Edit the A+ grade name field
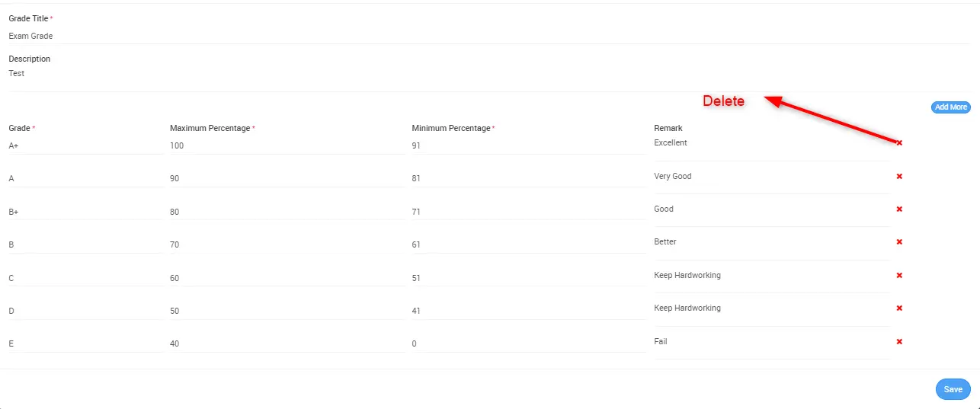980x409 pixels. 85,145
